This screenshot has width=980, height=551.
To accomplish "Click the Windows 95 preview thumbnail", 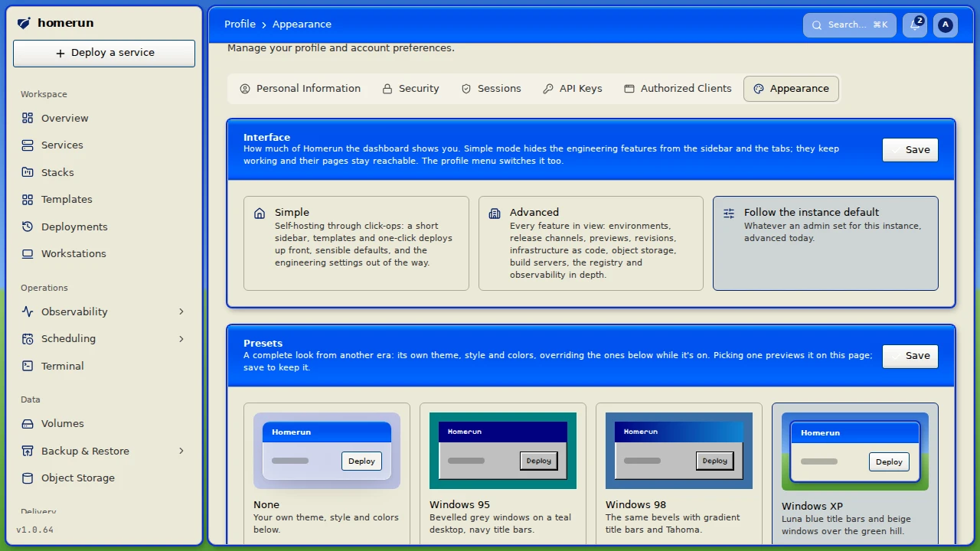I will (x=503, y=451).
